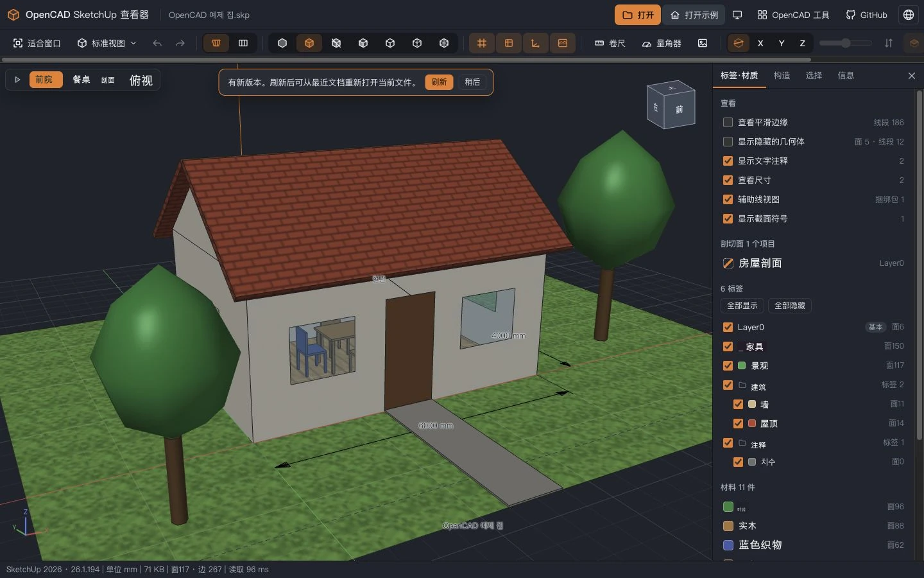Image resolution: width=924 pixels, height=578 pixels.
Task: Hide the 景观 tag via checkbox
Action: tap(728, 365)
